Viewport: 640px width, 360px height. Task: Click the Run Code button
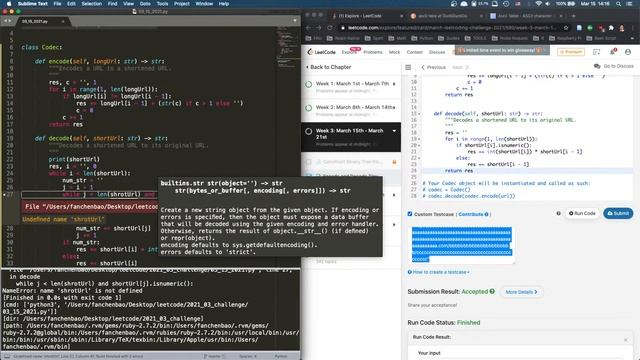coord(582,213)
